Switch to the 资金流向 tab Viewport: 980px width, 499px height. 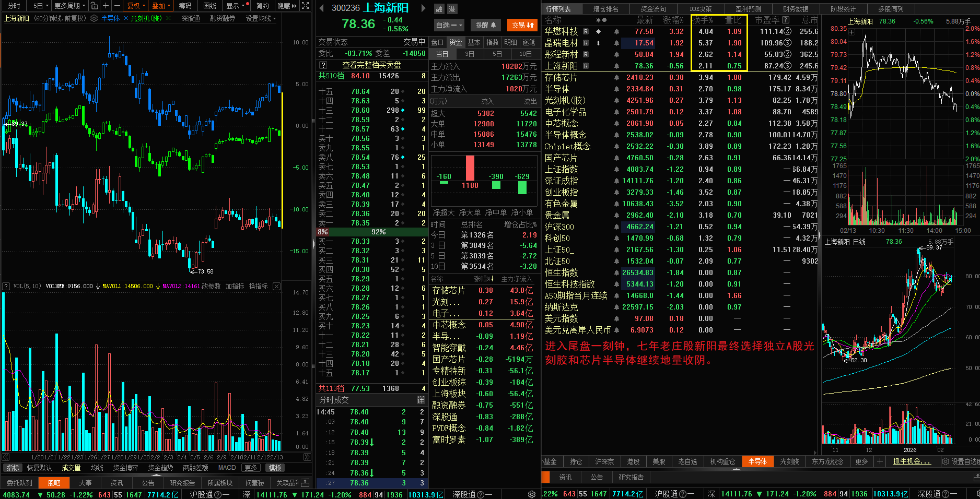(x=653, y=9)
